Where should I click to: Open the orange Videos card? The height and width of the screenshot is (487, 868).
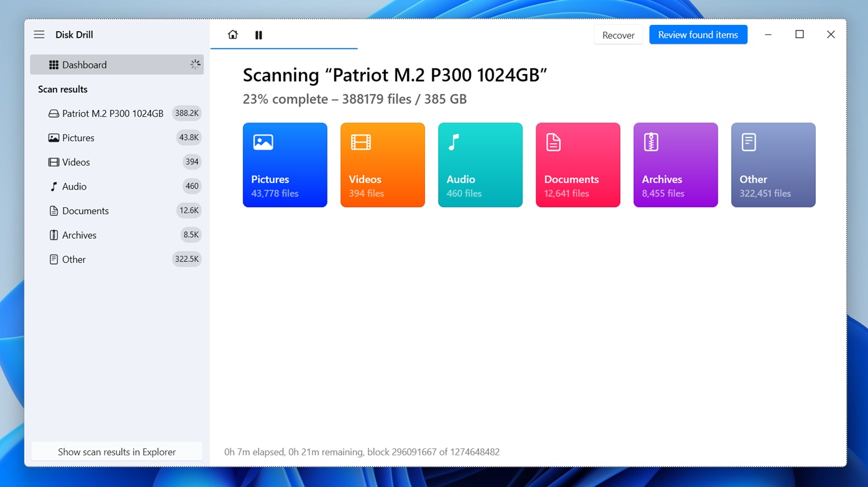pos(383,165)
